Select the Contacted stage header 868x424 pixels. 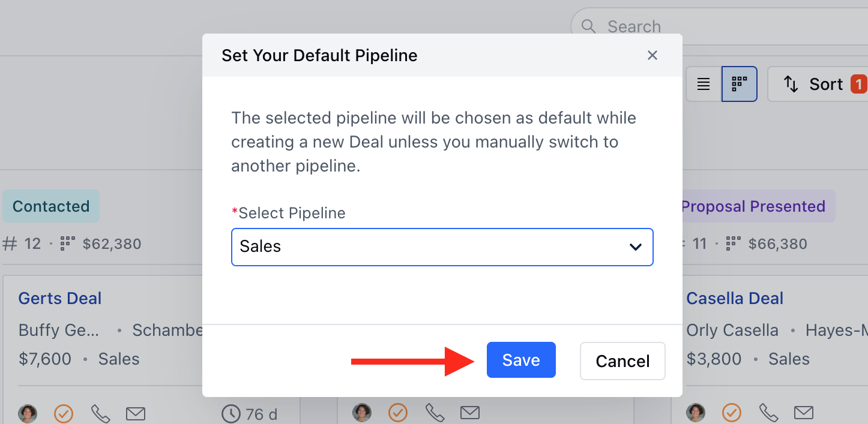pyautogui.click(x=50, y=206)
